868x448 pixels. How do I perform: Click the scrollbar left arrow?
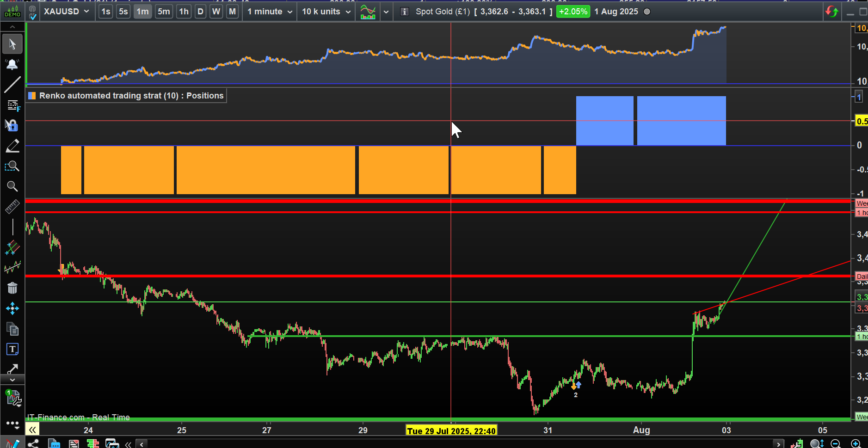tap(142, 444)
